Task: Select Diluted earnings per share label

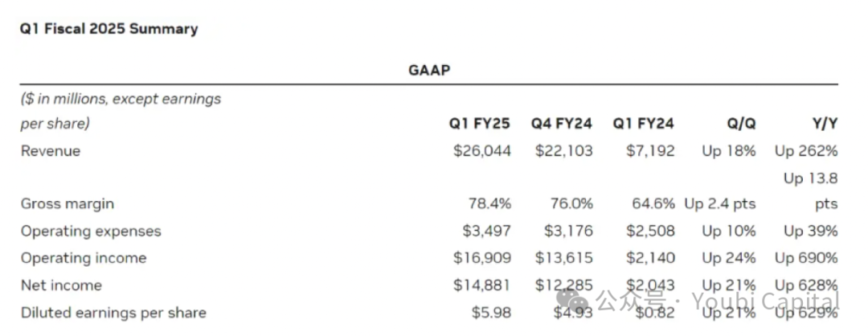Action: (x=113, y=313)
